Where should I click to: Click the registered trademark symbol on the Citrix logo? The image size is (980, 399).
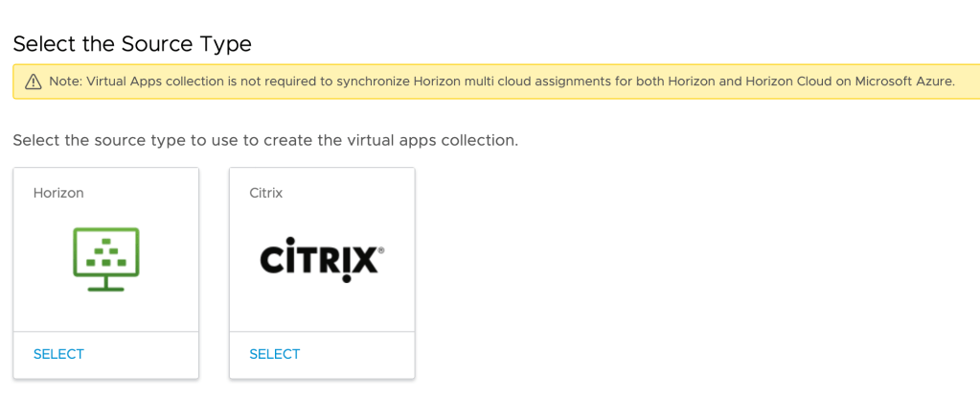tap(381, 249)
